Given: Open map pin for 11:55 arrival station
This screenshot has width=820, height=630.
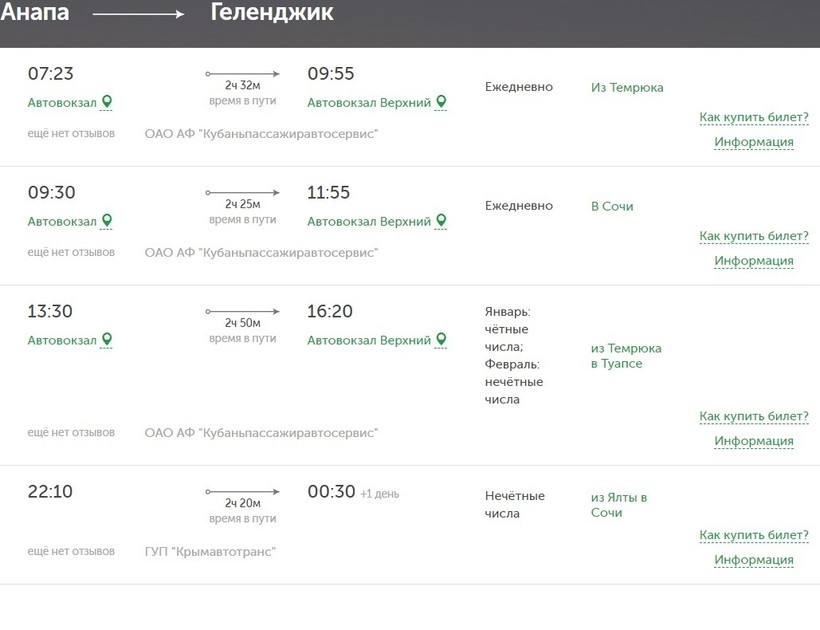Looking at the screenshot, I should [441, 221].
